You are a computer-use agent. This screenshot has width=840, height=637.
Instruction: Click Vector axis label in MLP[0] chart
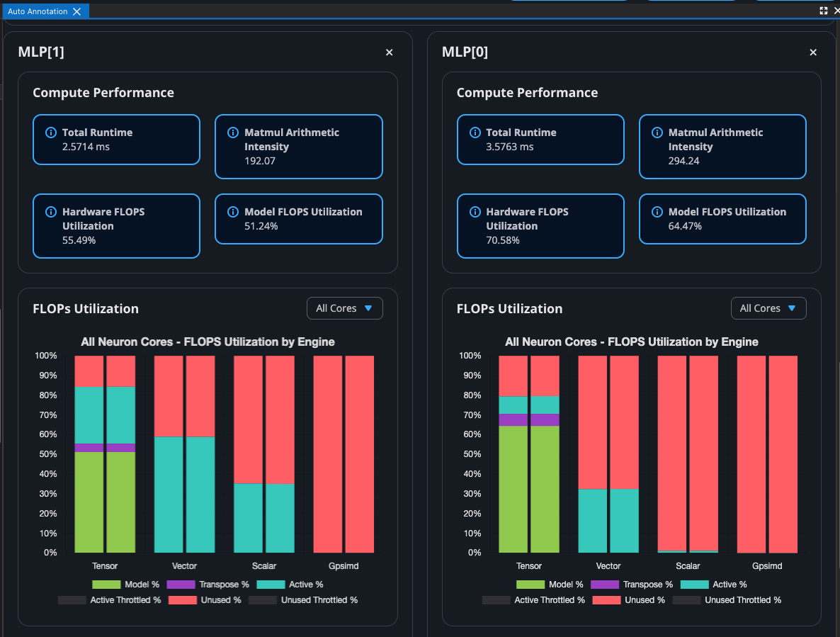click(x=608, y=565)
